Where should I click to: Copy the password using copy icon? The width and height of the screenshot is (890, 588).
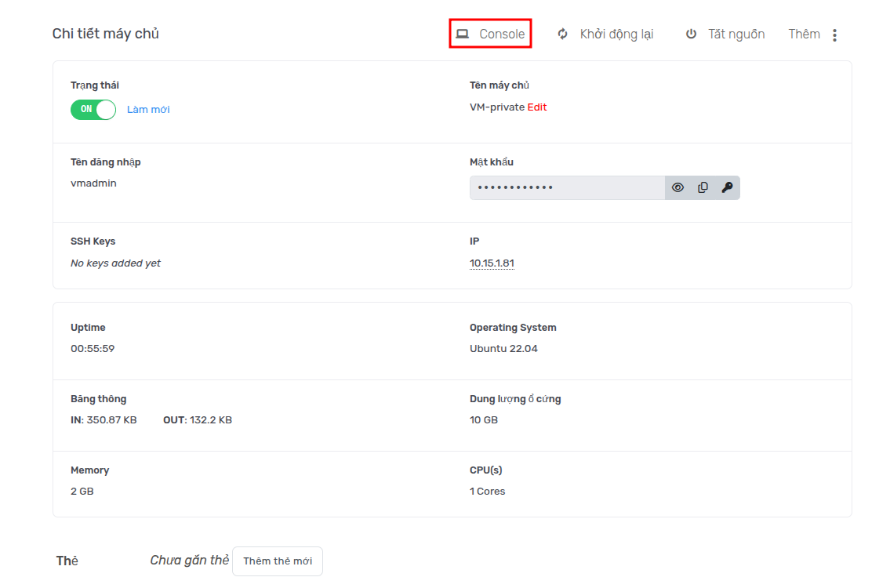703,187
